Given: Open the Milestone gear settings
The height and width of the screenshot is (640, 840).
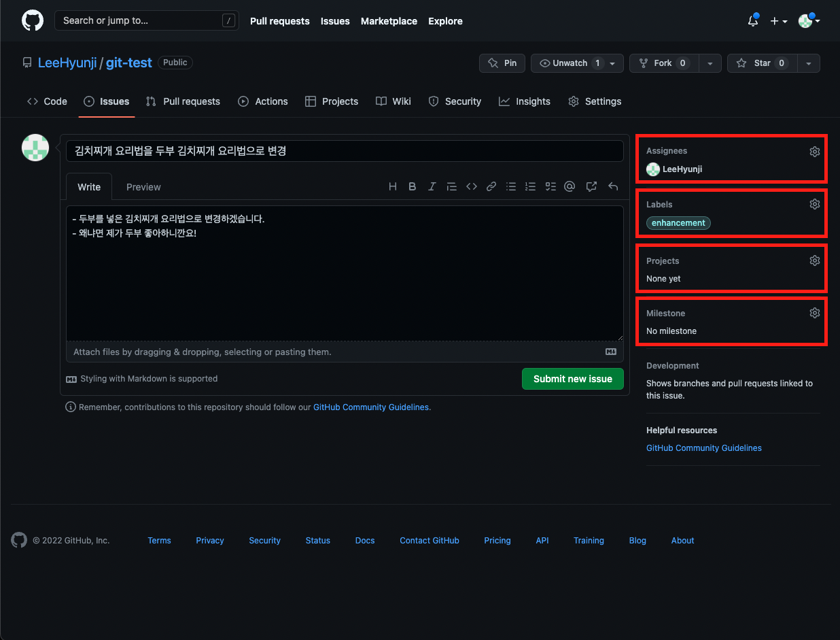Looking at the screenshot, I should (x=815, y=313).
